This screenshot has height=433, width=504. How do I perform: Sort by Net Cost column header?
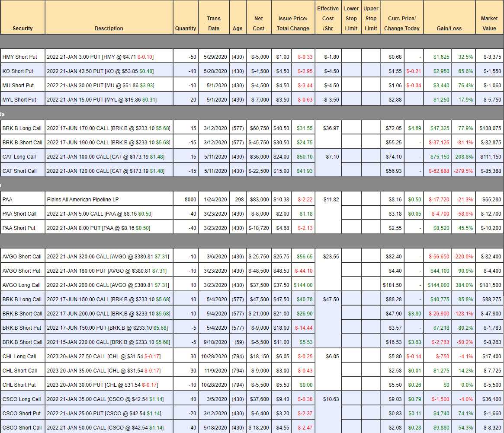coord(258,23)
